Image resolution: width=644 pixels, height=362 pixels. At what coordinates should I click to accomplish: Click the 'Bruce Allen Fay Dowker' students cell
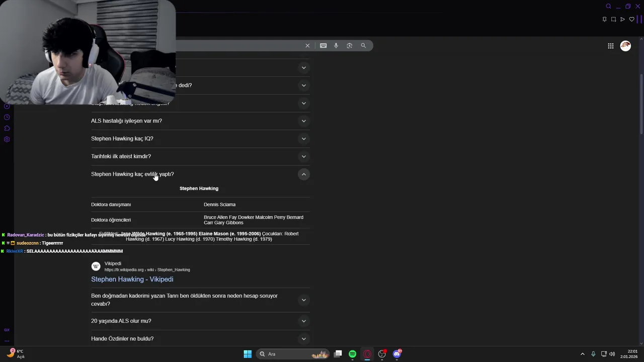(x=254, y=220)
